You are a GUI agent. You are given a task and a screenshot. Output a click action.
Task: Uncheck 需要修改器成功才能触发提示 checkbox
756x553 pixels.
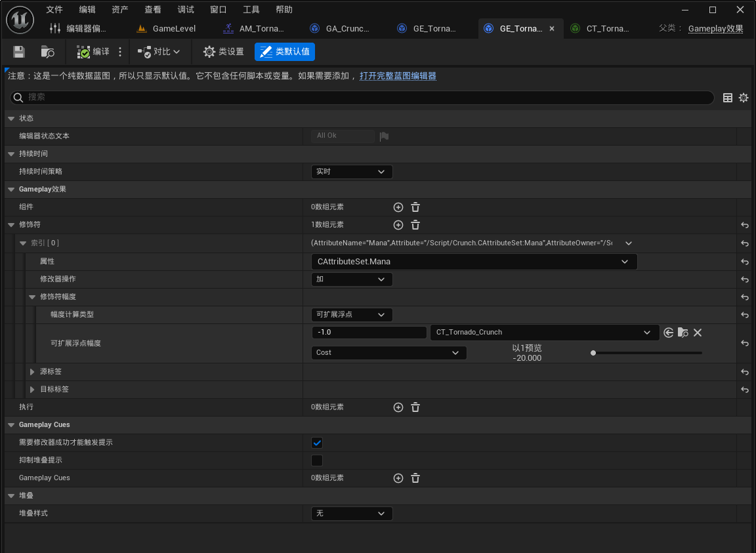point(317,443)
